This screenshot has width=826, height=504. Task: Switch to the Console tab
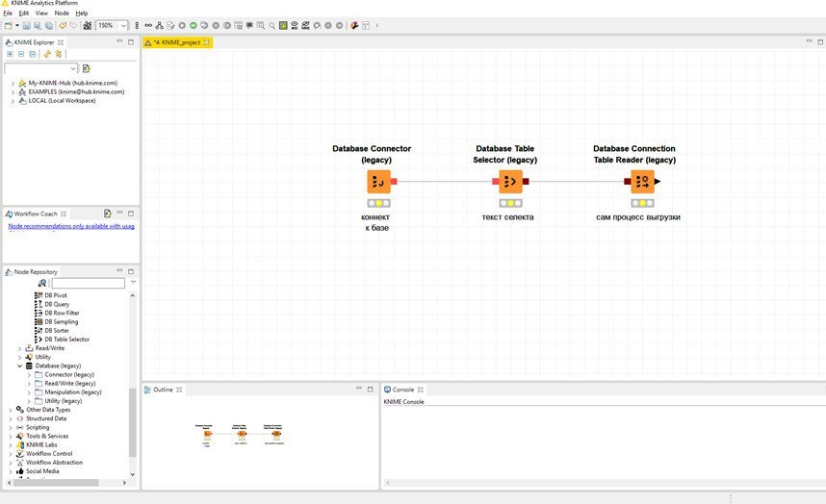click(403, 390)
